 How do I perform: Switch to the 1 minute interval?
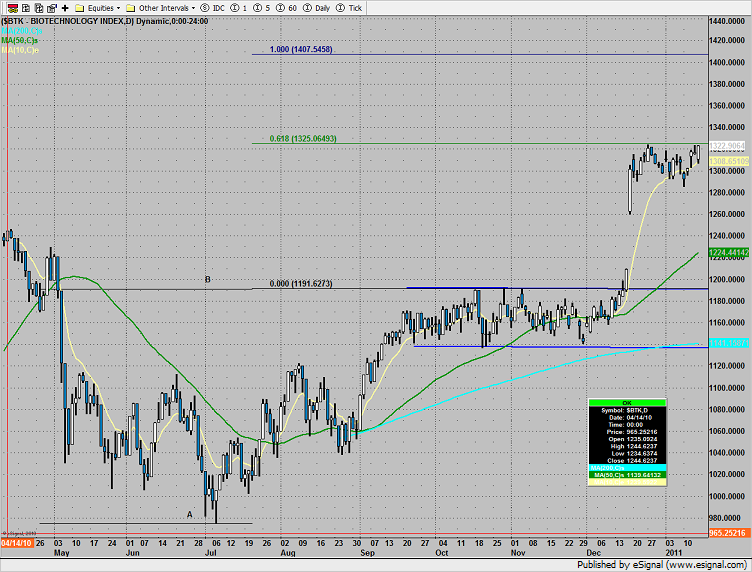(x=239, y=8)
